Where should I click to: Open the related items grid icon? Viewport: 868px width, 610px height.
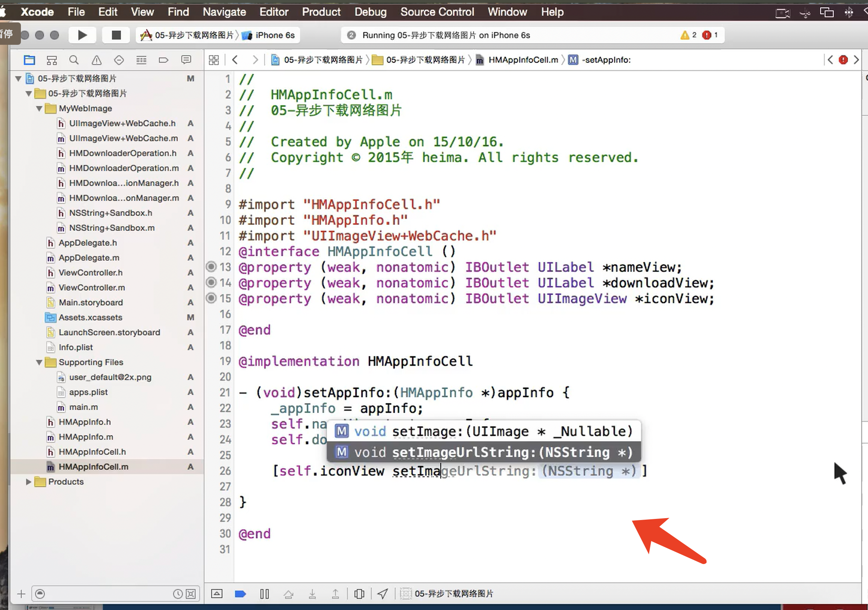point(213,60)
